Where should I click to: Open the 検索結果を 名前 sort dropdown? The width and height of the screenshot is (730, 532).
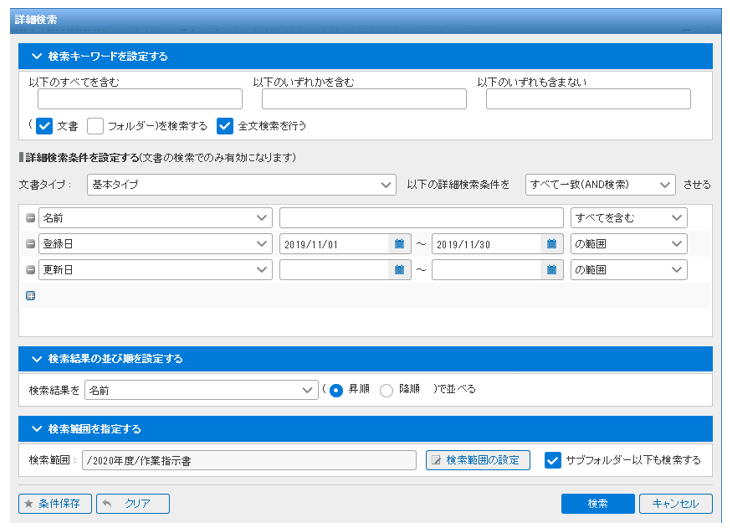coord(200,390)
